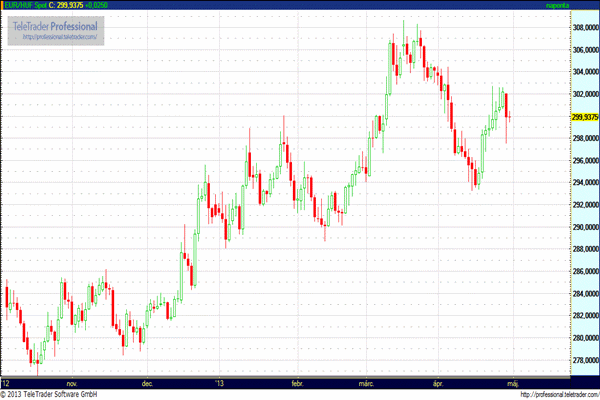
Task: Open the URL beneath the TeleTrader logo
Action: coord(62,37)
